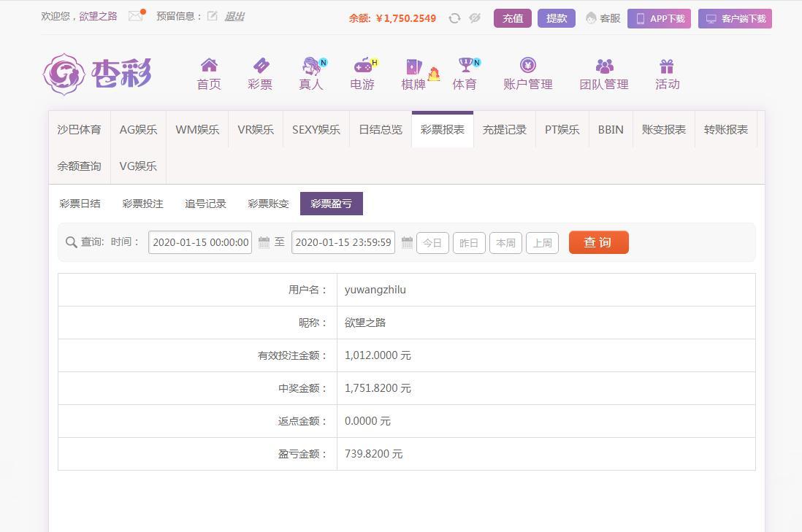Open 账户管理 account management menu
This screenshot has height=532, width=802.
[x=527, y=74]
